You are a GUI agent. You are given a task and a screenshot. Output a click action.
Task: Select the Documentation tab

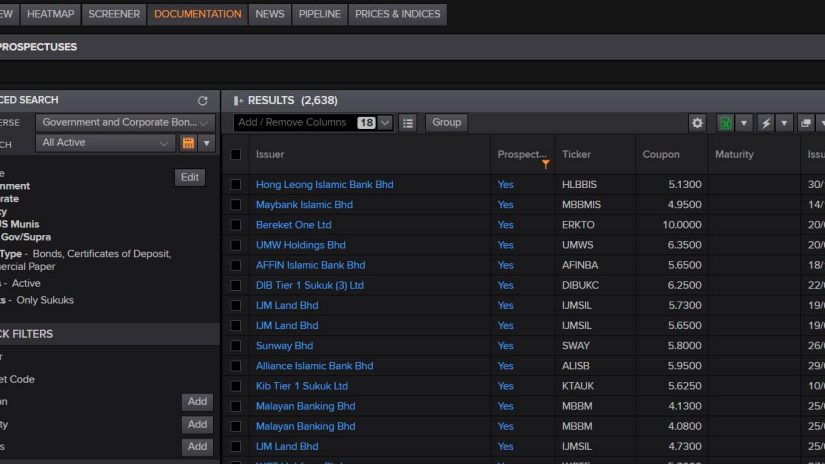click(x=198, y=14)
